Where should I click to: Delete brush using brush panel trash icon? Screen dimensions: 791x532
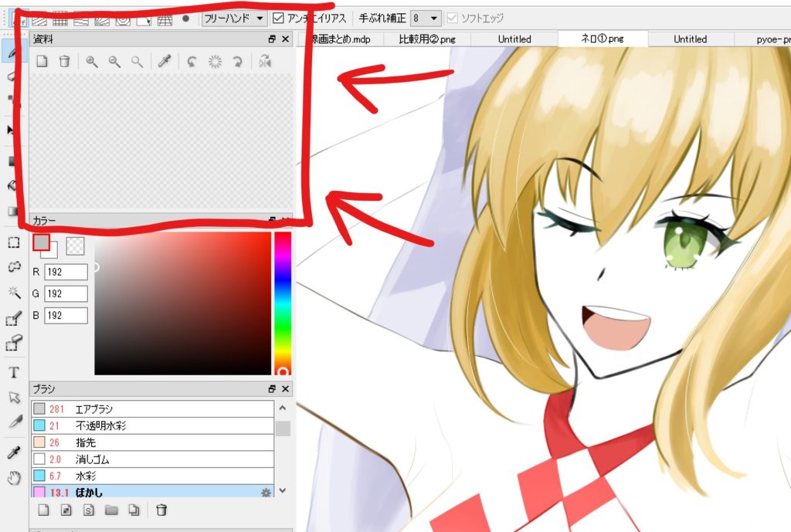pos(161,510)
